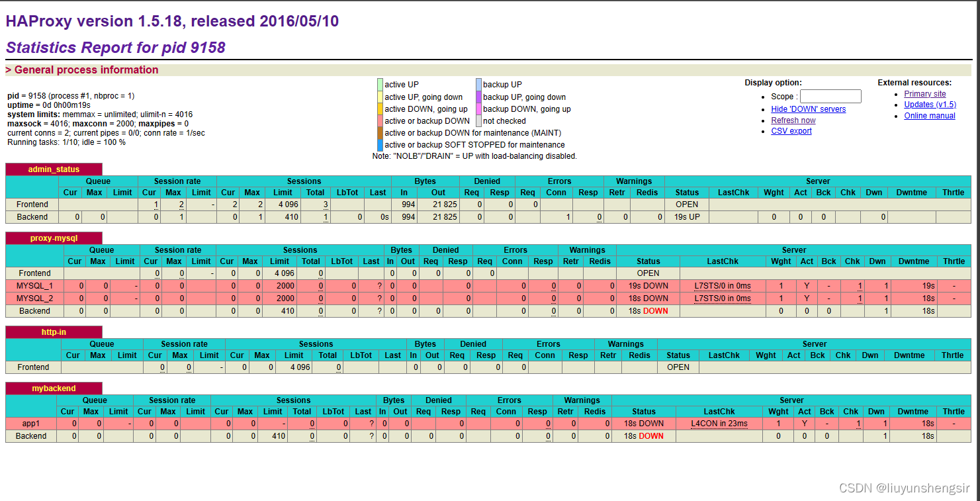Click 19s DOWN status of MYSQL_1
The image size is (980, 501).
[648, 286]
